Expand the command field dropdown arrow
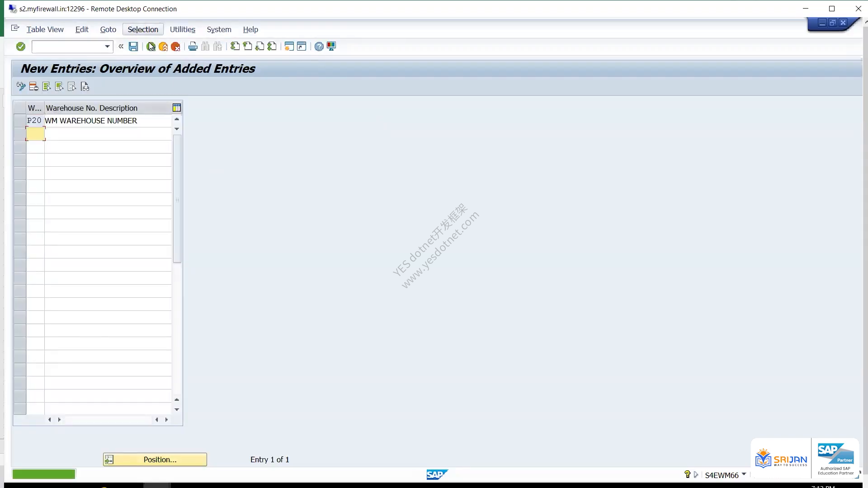The width and height of the screenshot is (868, 488). pyautogui.click(x=107, y=47)
